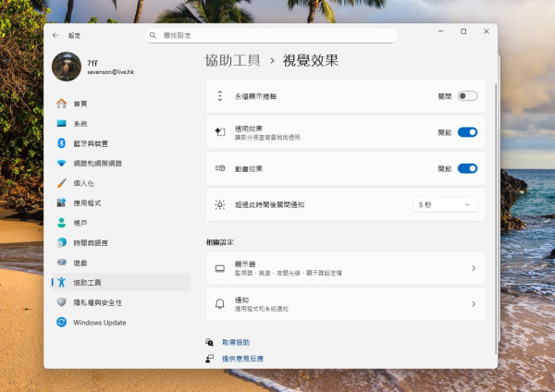Select 網路和網際網路 in the sidebar

[121, 163]
